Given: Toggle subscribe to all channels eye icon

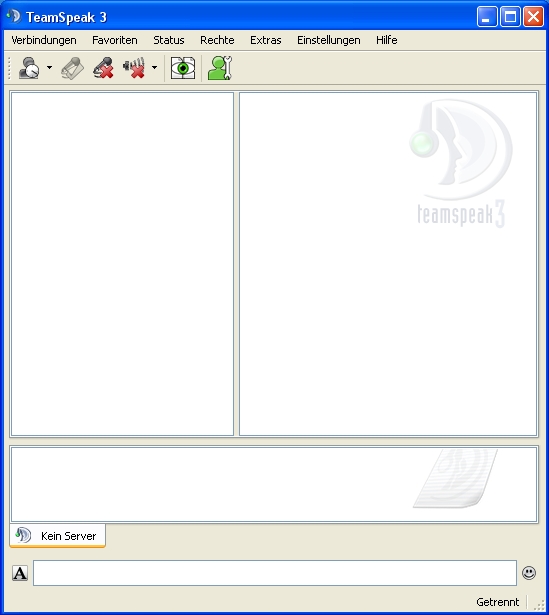Looking at the screenshot, I should (183, 68).
